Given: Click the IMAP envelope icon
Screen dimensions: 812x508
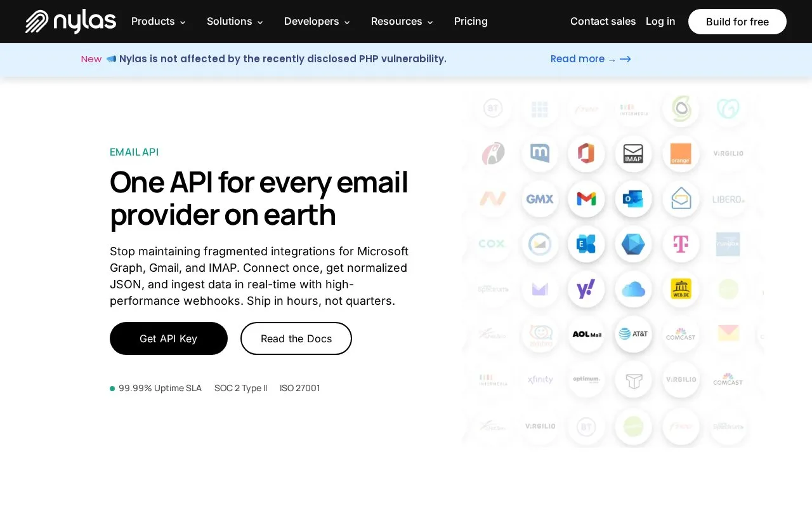Looking at the screenshot, I should pos(633,153).
